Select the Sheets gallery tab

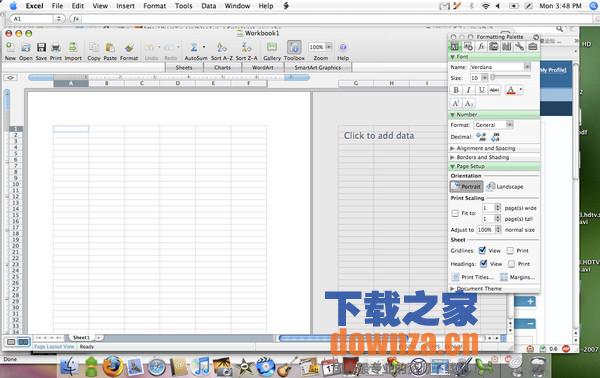184,68
